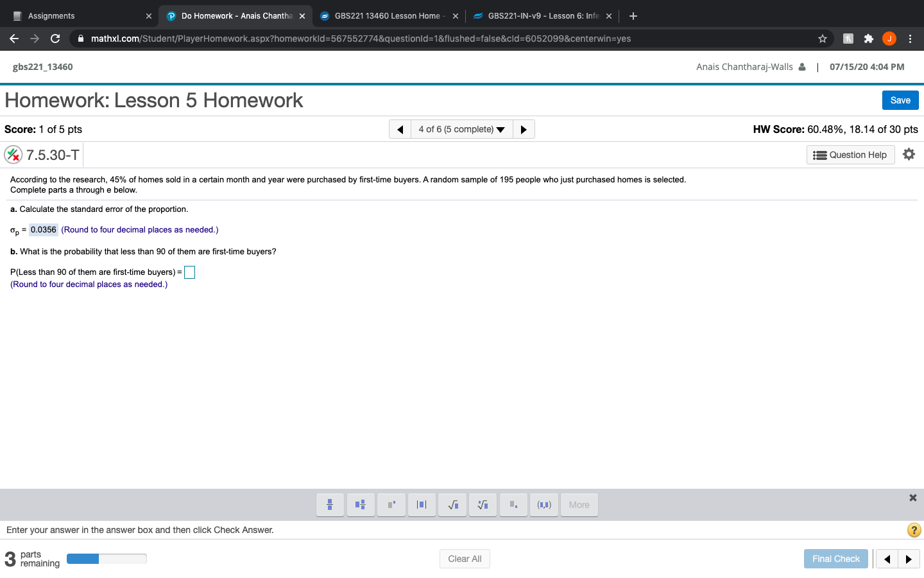Select the fraction template in the math palette

(x=330, y=505)
